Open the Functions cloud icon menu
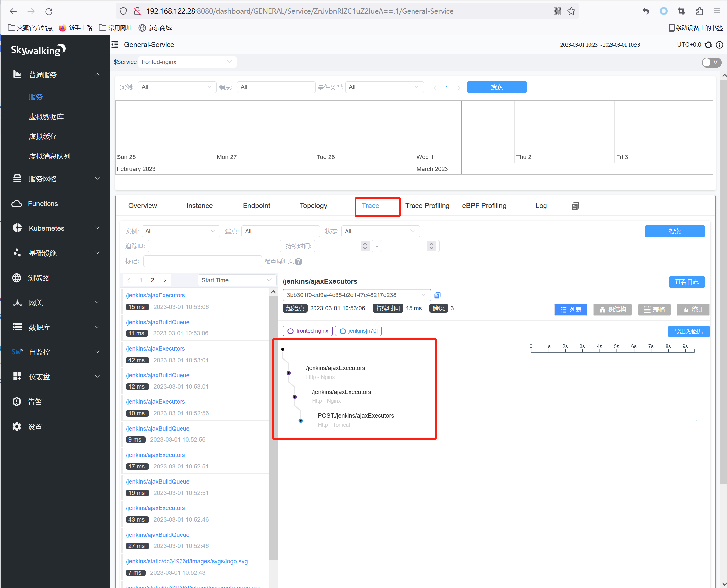727x588 pixels. coord(17,204)
